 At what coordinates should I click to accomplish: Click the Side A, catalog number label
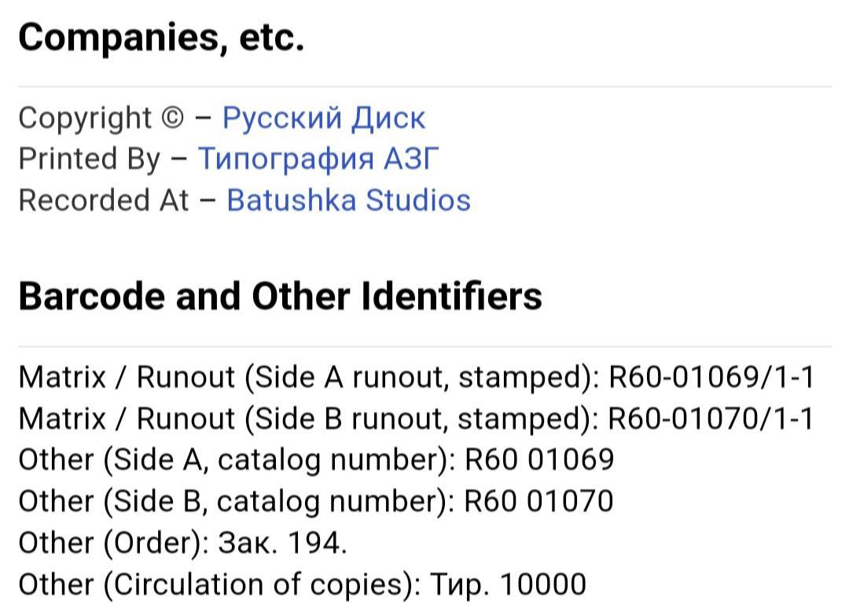(279, 460)
